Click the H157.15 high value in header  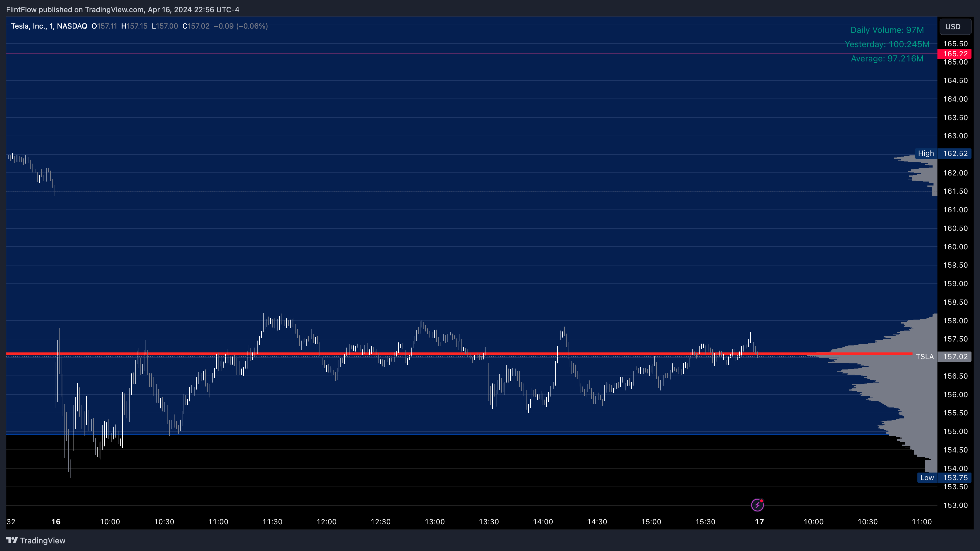(134, 26)
